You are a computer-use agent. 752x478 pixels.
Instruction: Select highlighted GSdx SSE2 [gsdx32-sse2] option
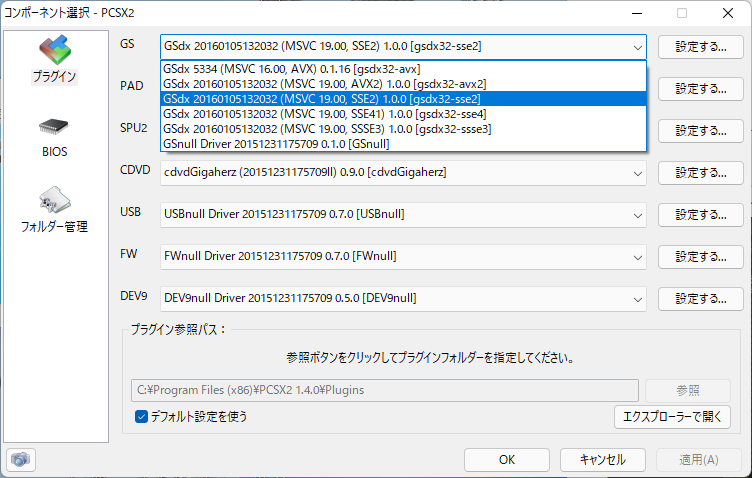pos(403,99)
